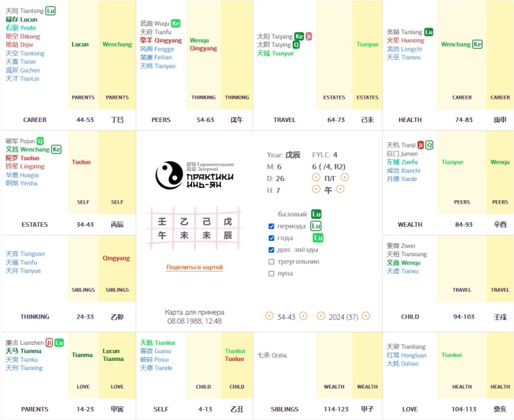Enable the 'лупа' magnifier checkbox
The image size is (514, 420).
[272, 274]
